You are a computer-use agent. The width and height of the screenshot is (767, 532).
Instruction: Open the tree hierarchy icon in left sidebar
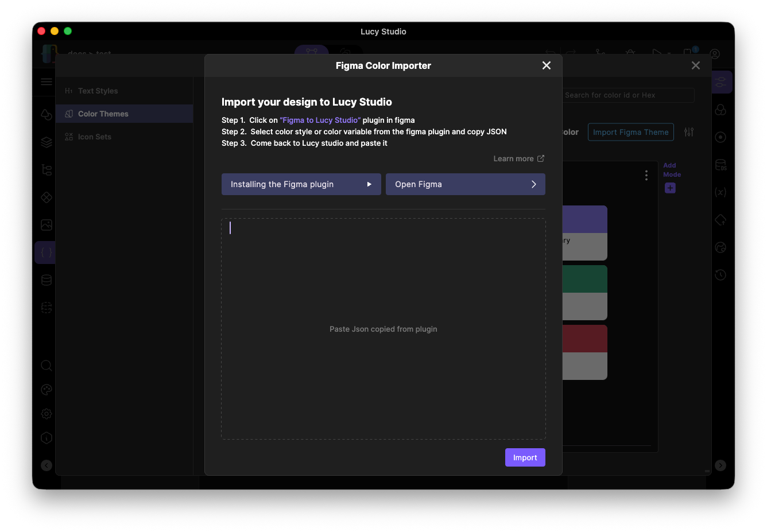47,170
